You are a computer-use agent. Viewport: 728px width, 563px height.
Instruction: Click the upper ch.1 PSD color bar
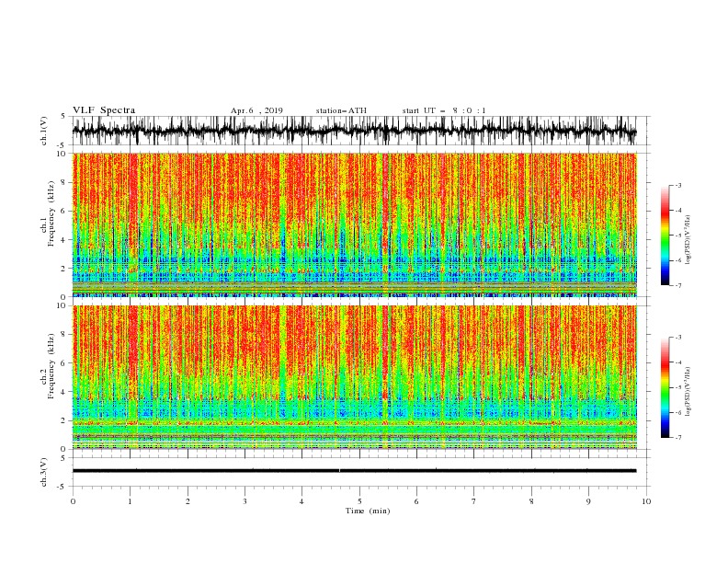coord(665,236)
